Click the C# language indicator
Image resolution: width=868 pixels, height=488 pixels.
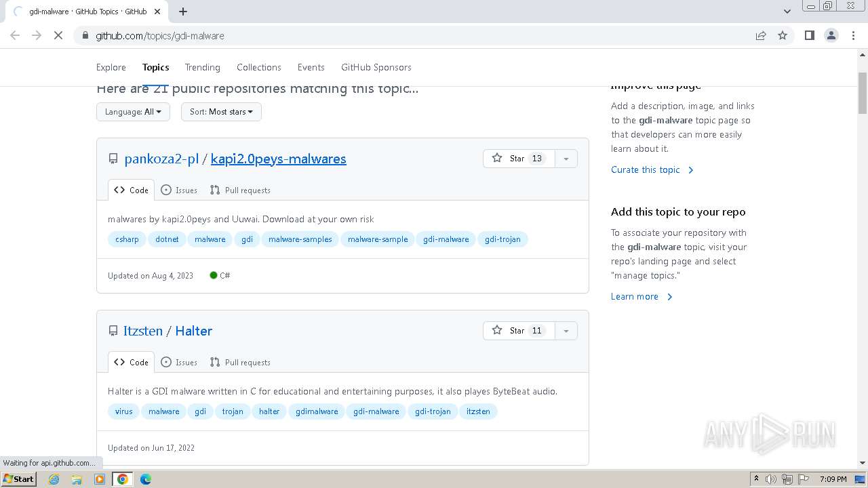pyautogui.click(x=220, y=276)
